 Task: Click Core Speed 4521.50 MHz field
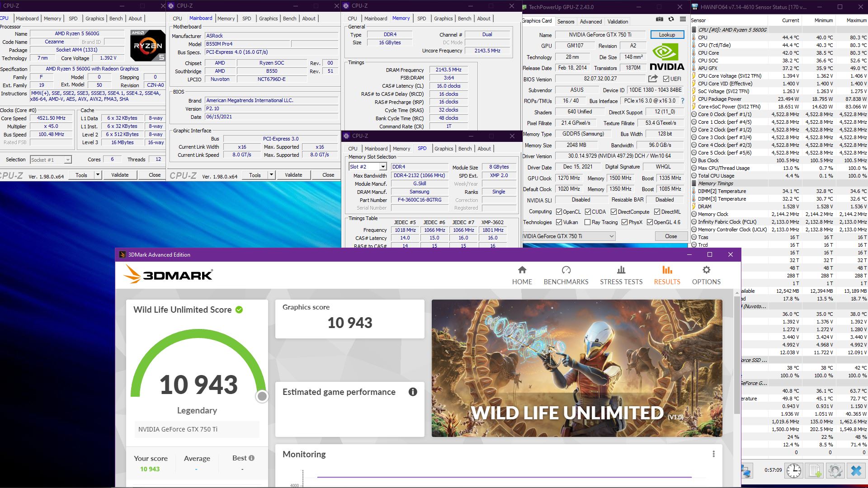click(51, 118)
